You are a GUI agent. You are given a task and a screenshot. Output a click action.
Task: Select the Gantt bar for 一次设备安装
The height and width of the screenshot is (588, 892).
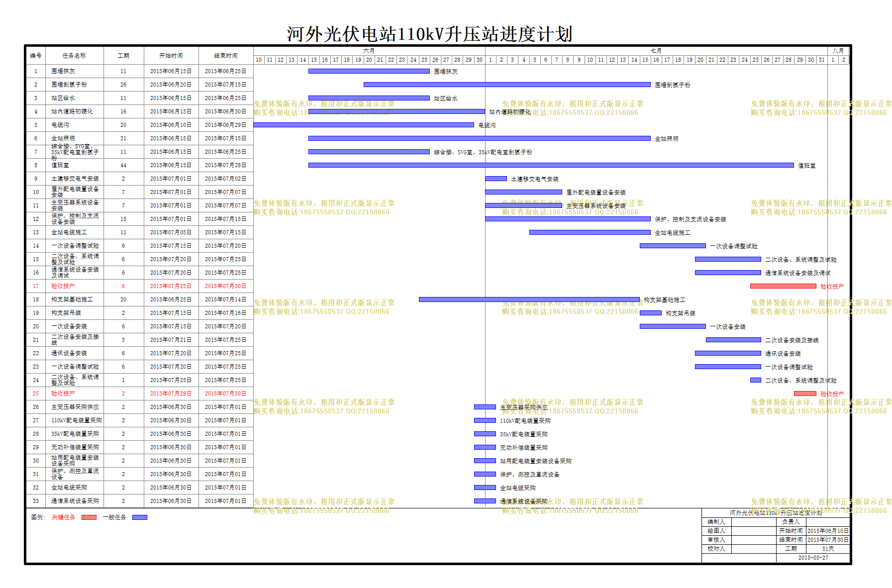point(673,326)
